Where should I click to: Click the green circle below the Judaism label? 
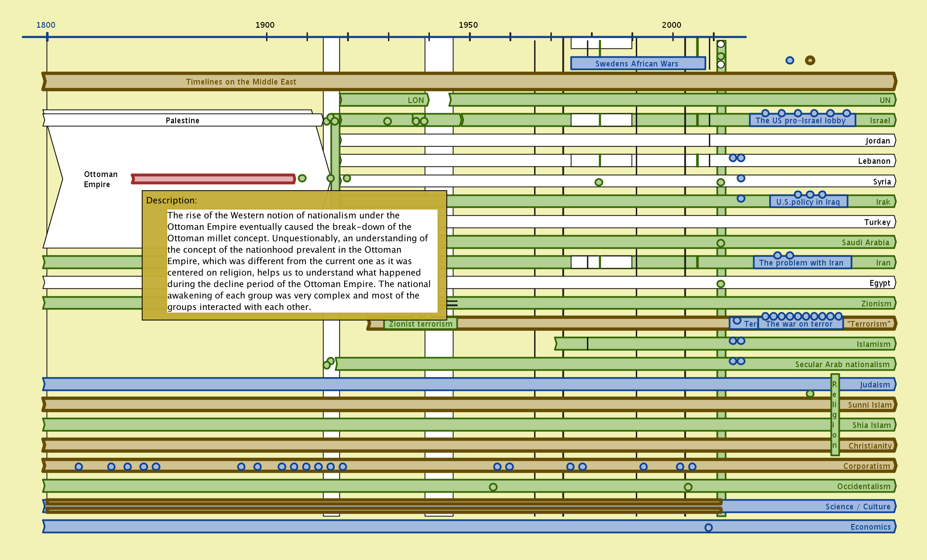(810, 394)
